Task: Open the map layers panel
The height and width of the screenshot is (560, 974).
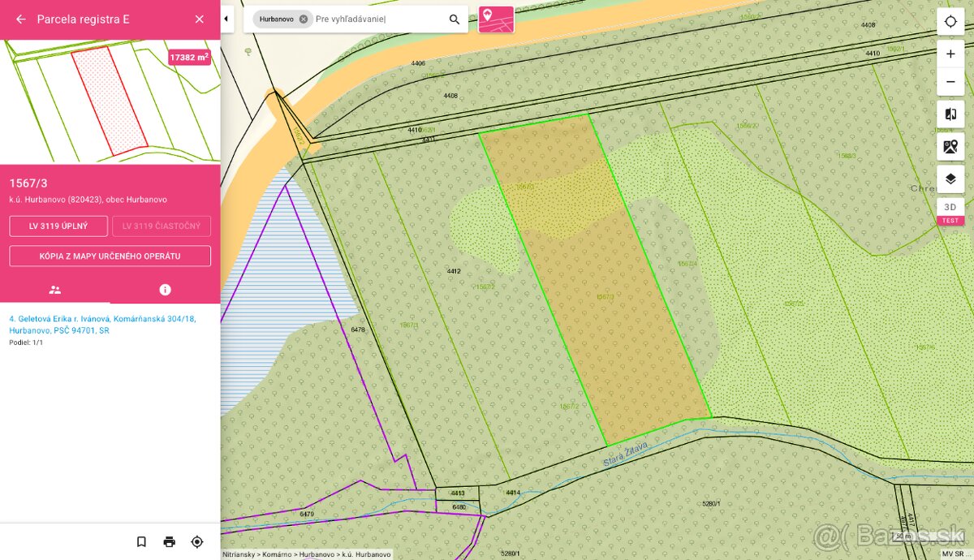Action: [x=950, y=179]
